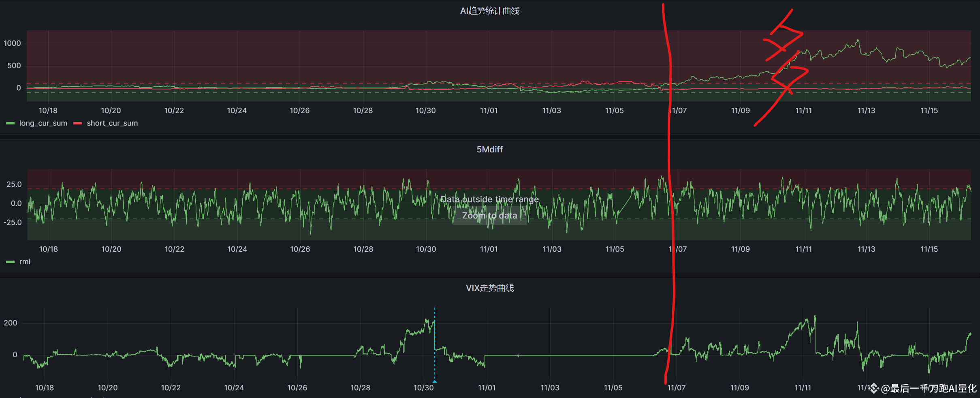
Task: Click the 11/07 date label in VIX走势曲线 panel
Action: pyautogui.click(x=677, y=388)
